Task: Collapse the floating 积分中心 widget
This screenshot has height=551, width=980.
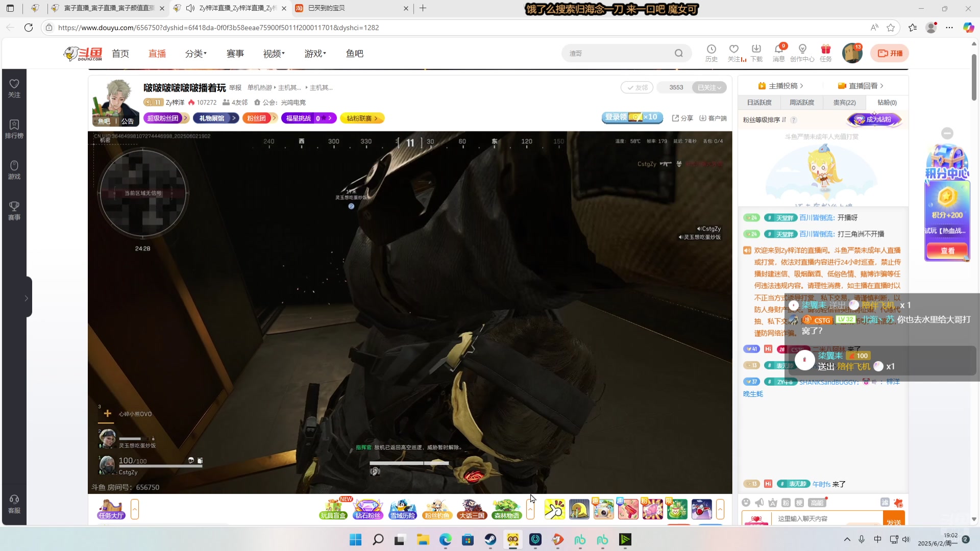Action: coord(947,133)
